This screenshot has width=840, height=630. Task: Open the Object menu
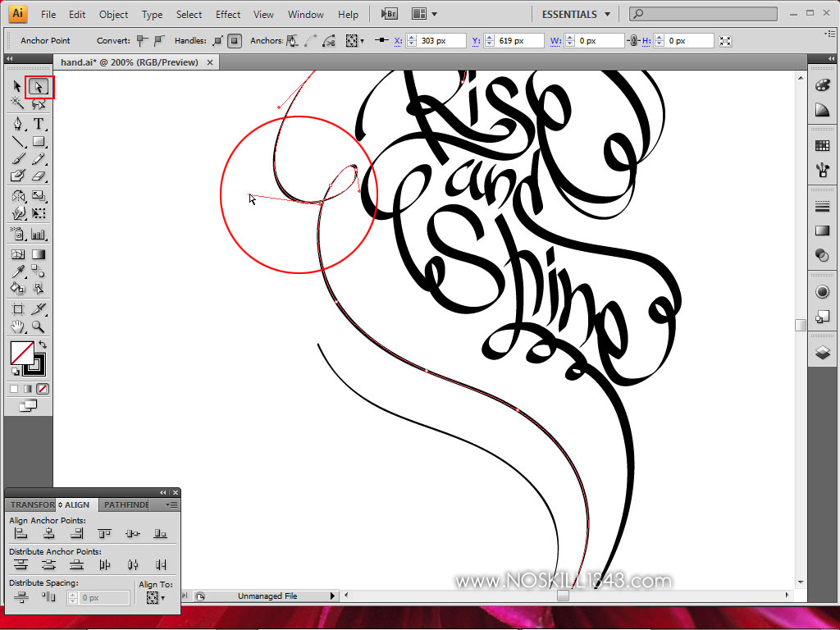click(x=113, y=15)
